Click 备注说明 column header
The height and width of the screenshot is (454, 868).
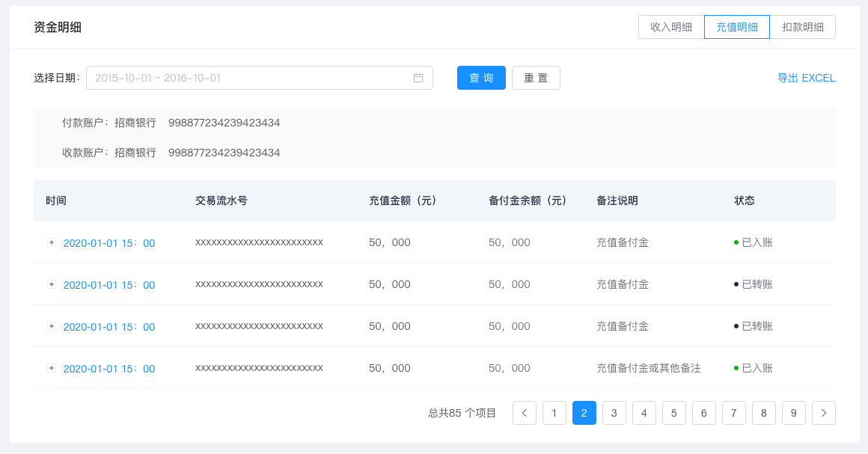pyautogui.click(x=617, y=200)
